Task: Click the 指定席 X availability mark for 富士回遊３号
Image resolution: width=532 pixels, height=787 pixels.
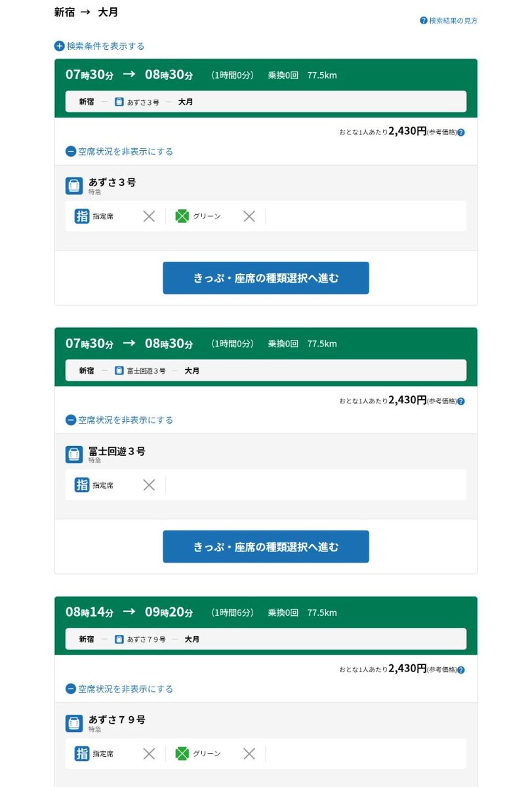Action: click(x=149, y=485)
